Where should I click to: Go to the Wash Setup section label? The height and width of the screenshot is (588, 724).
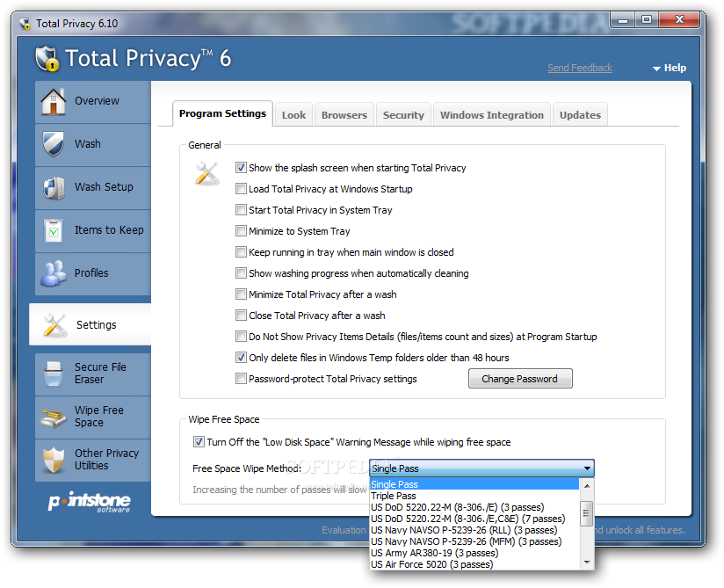(x=104, y=187)
